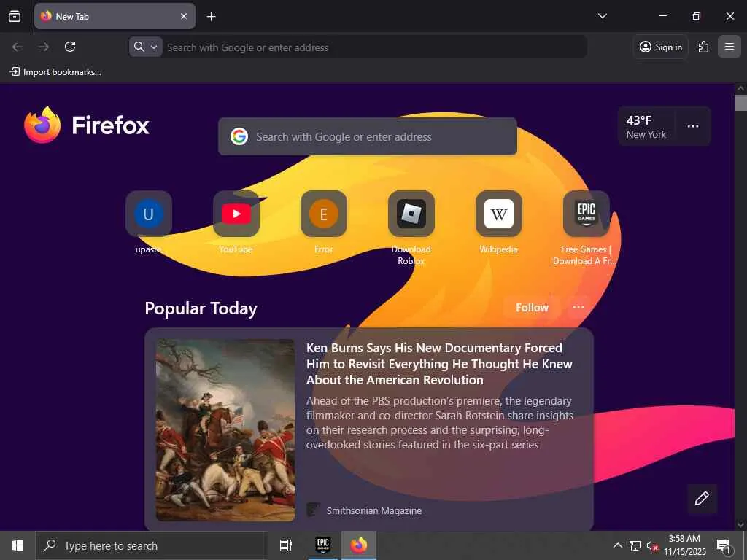Focus the address bar search field
The width and height of the screenshot is (747, 560).
pos(374,47)
